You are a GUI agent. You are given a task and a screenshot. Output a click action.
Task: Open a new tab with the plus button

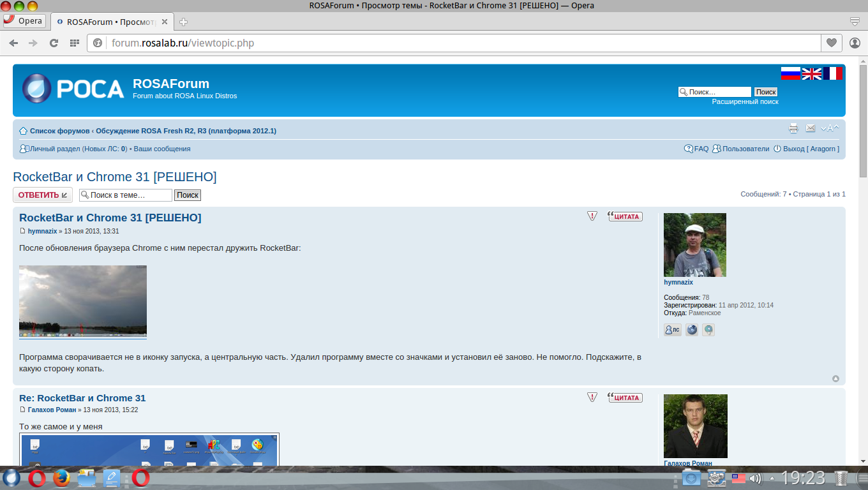click(184, 22)
